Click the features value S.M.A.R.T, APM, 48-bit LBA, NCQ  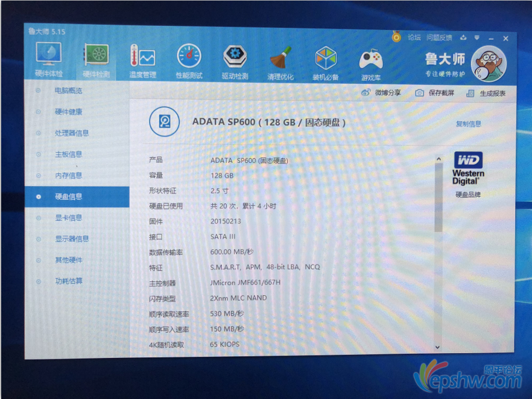click(265, 267)
